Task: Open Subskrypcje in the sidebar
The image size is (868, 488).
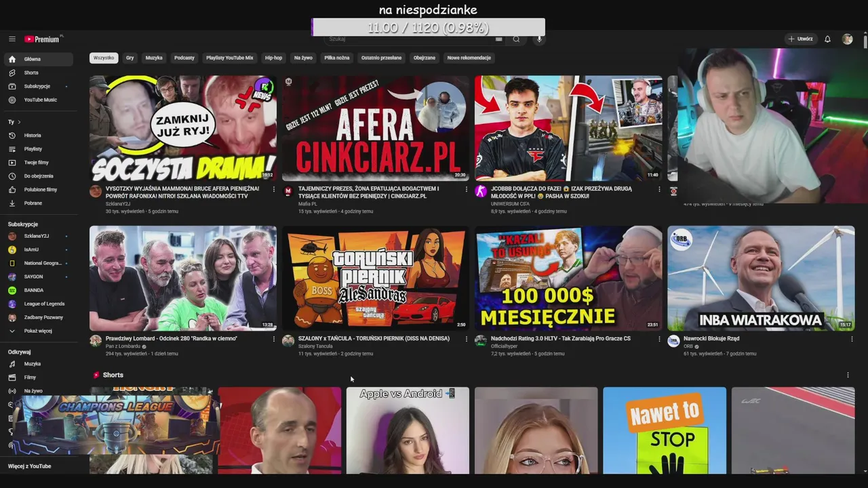Action: point(39,86)
